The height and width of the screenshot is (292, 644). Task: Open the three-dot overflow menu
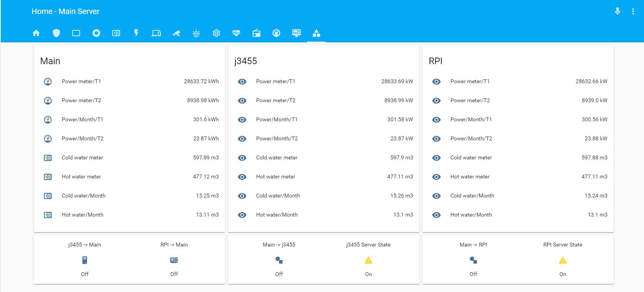pyautogui.click(x=633, y=11)
